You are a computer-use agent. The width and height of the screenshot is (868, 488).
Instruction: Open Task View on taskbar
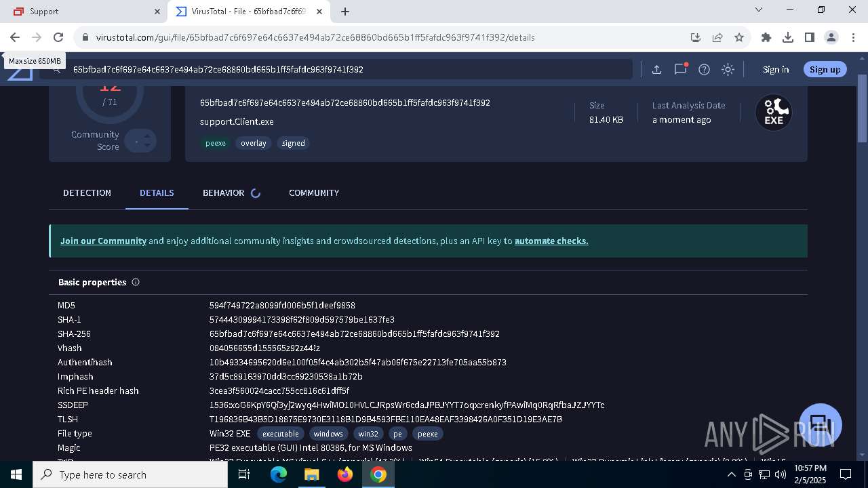pyautogui.click(x=244, y=474)
